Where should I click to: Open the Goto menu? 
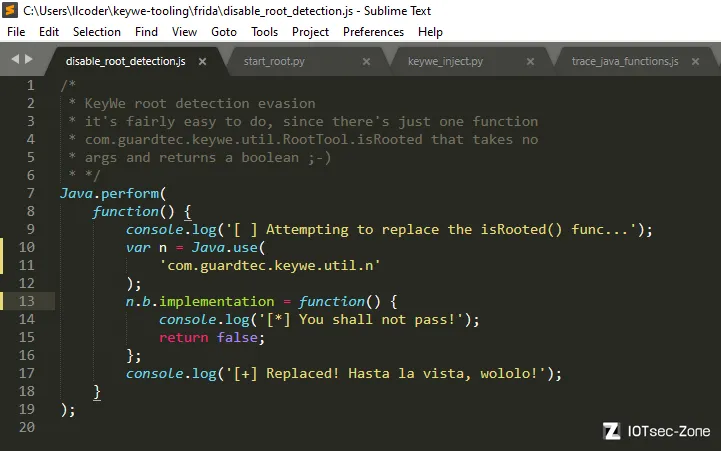pyautogui.click(x=223, y=32)
